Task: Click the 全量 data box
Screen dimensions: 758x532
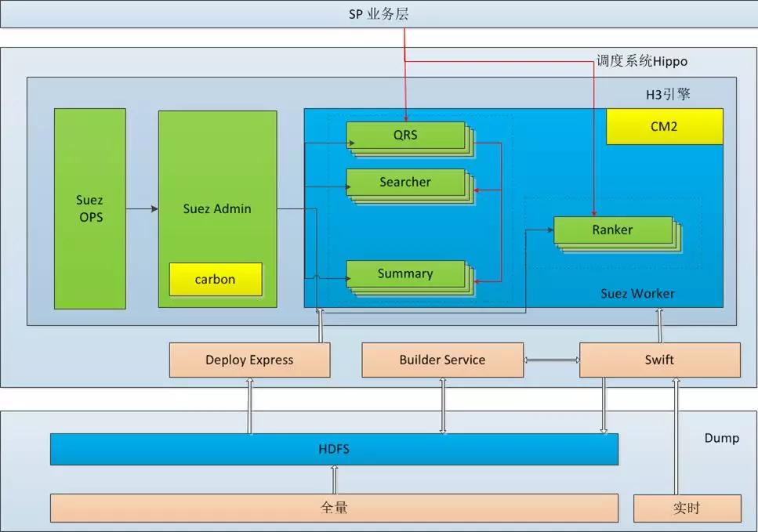Action: [x=334, y=508]
